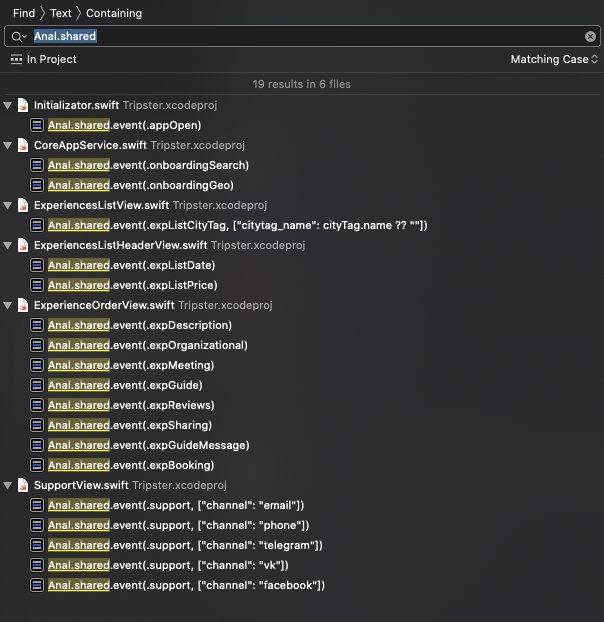
Task: Click the text result icon for .expGuide)
Action: click(x=37, y=385)
